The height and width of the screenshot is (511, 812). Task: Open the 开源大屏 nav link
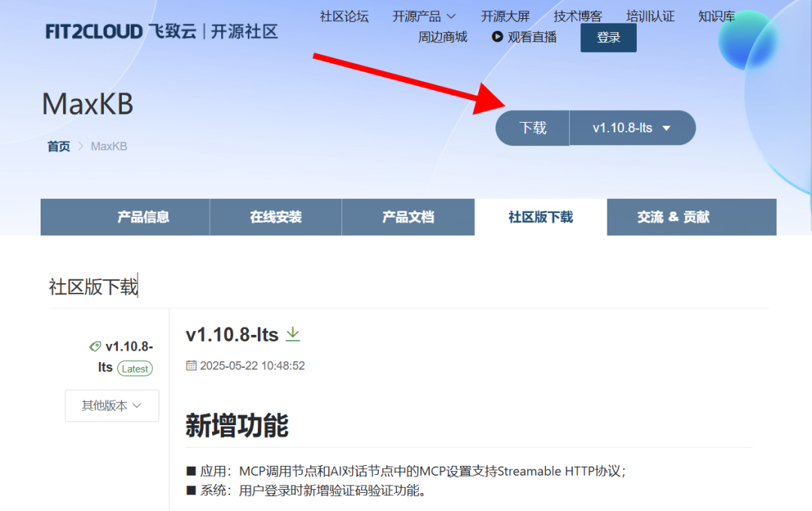505,17
